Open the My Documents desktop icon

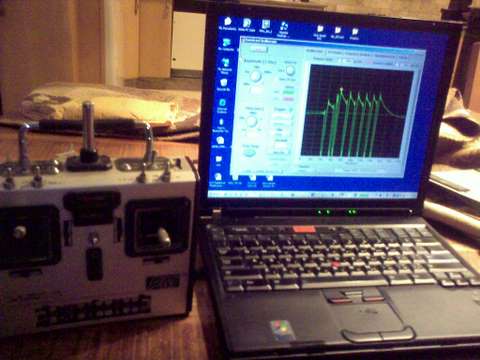(228, 24)
